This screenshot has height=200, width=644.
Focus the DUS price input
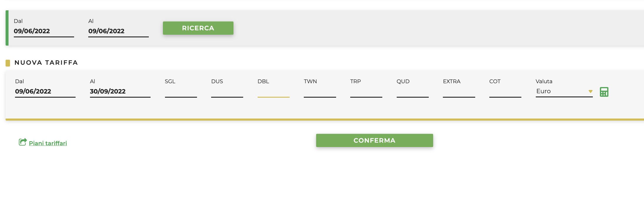click(x=227, y=92)
